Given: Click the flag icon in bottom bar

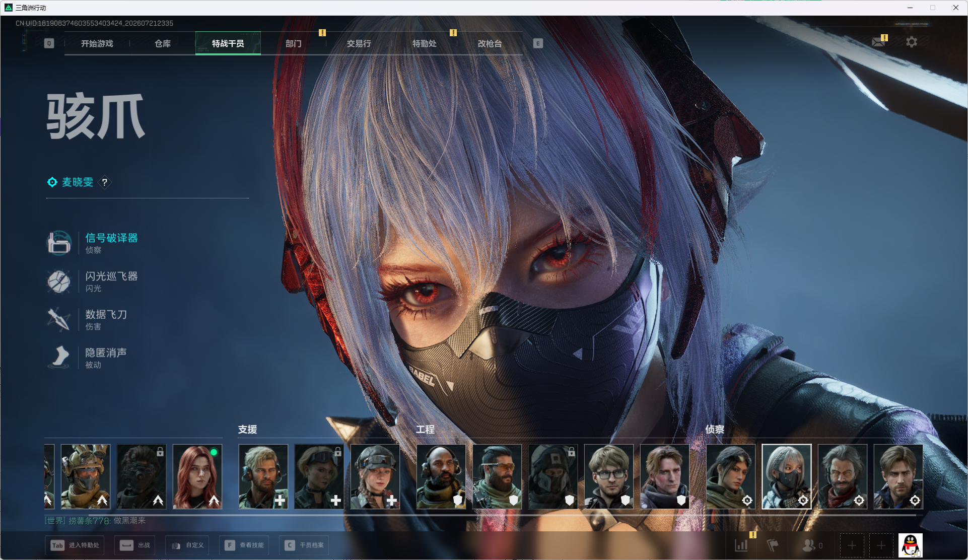Looking at the screenshot, I should [x=773, y=545].
